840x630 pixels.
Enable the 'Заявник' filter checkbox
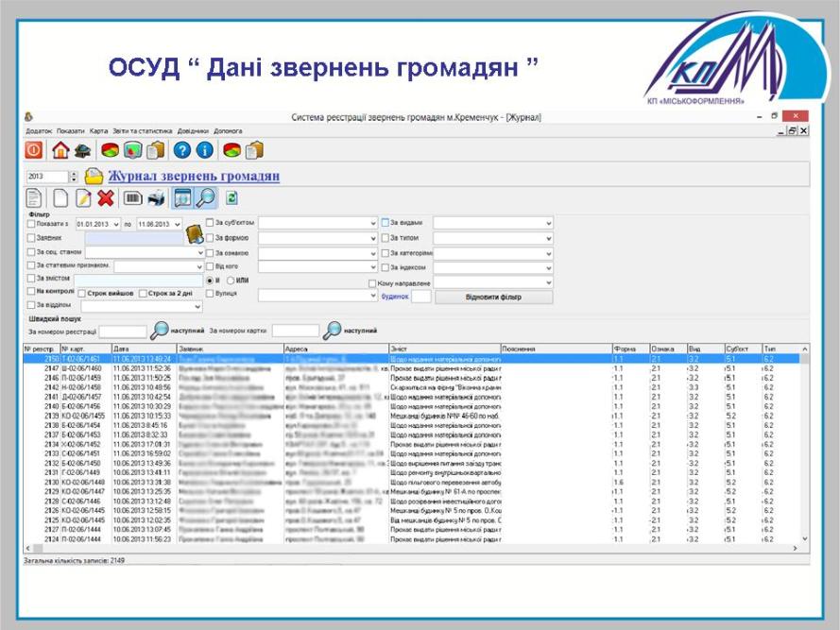click(31, 239)
